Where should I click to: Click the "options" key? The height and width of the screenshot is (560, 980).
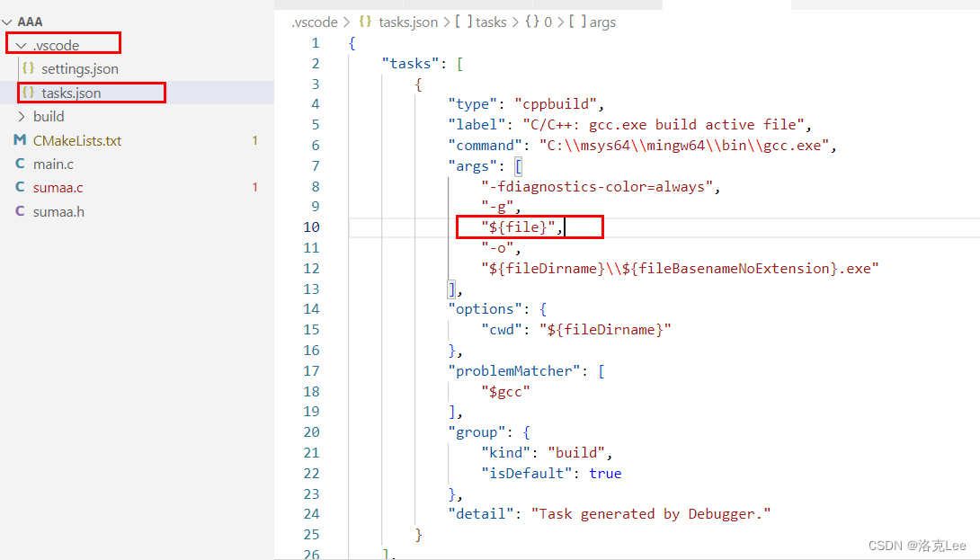[485, 309]
